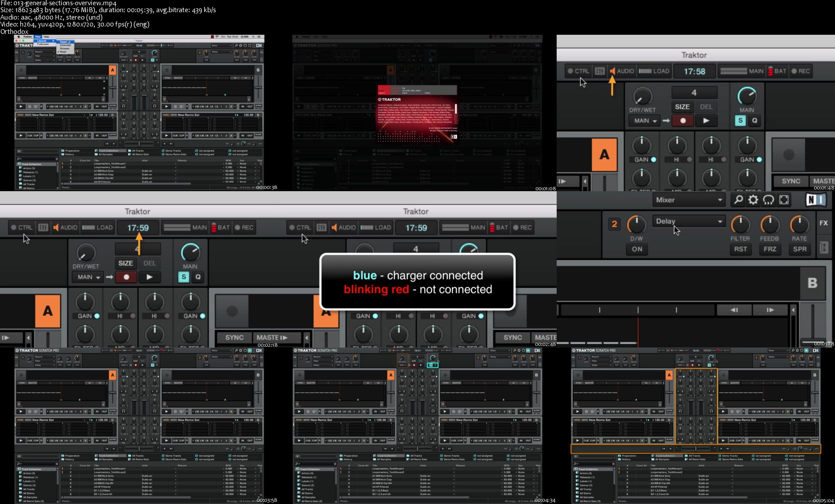
Task: In 03:18 frame, click the headphones cruise icon
Action: 768,200
